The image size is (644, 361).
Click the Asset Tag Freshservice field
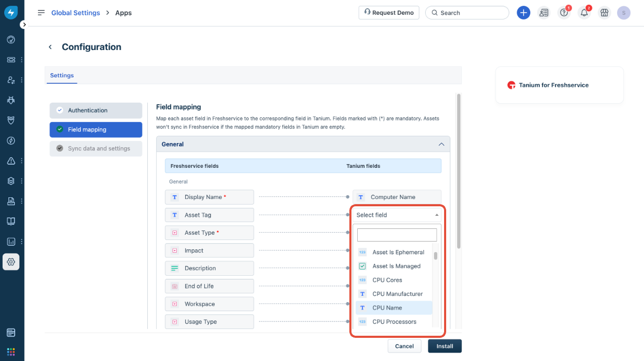coord(209,215)
